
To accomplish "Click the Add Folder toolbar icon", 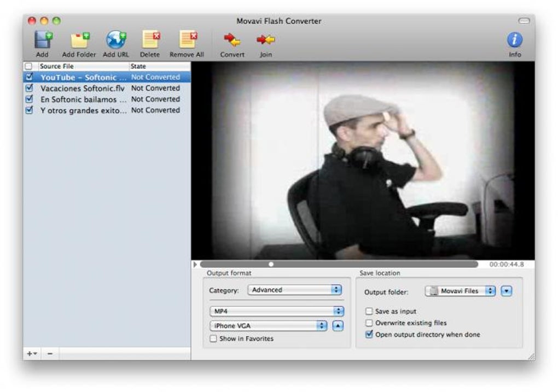I will pos(80,40).
